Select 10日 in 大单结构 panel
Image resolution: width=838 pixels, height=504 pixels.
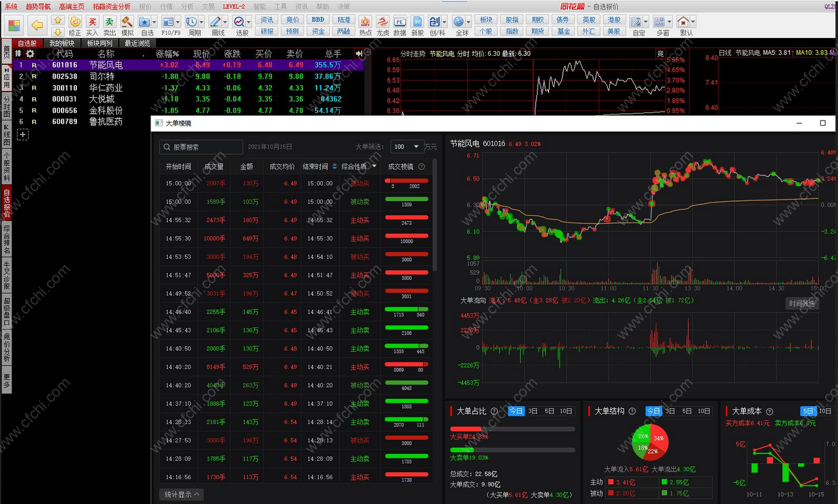704,411
